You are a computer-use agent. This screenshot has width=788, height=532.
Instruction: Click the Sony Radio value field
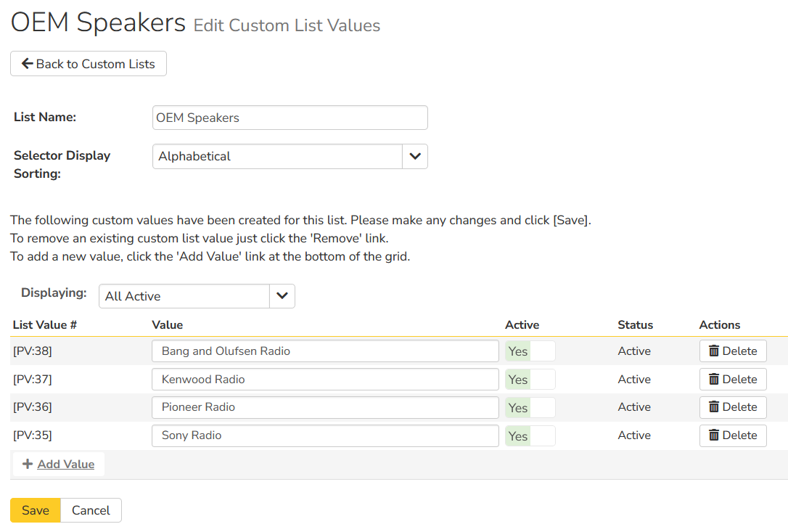click(x=325, y=435)
